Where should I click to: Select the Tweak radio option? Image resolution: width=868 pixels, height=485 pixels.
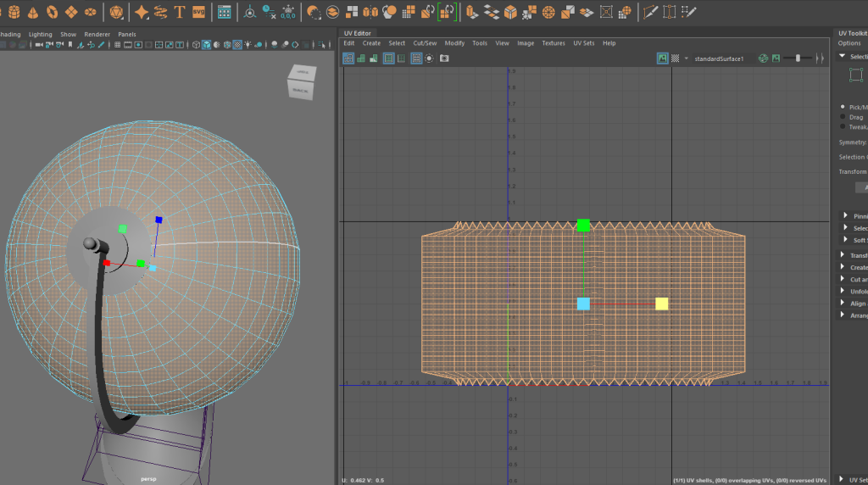843,127
